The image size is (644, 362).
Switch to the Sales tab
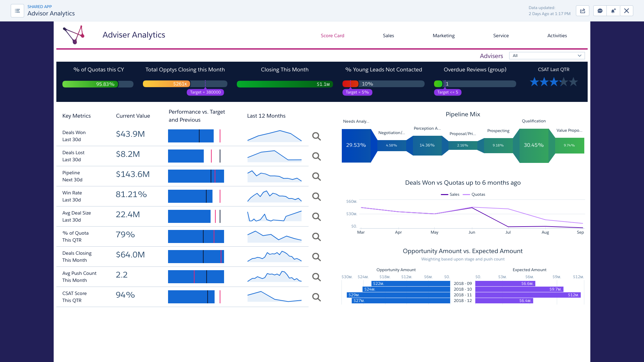(x=388, y=36)
